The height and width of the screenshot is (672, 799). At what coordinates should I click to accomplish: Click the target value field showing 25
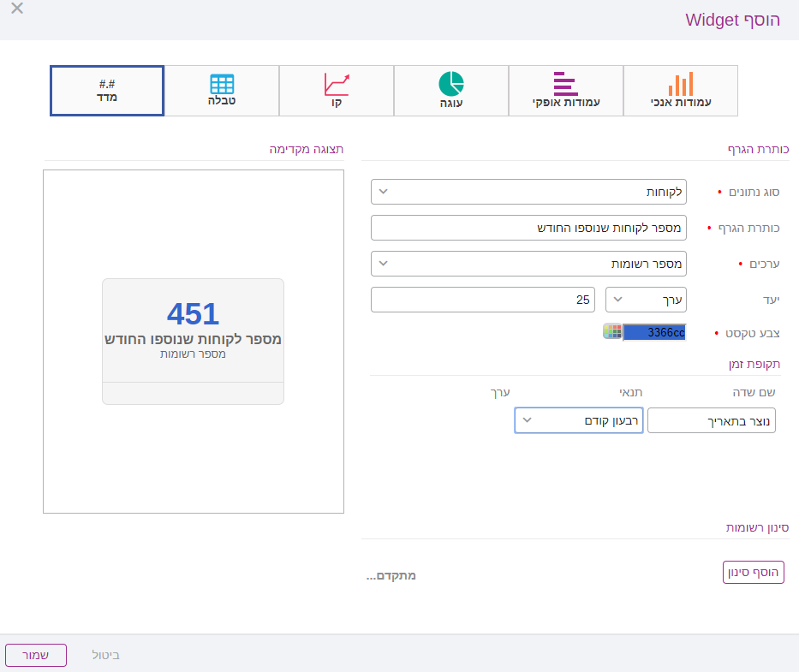[483, 300]
